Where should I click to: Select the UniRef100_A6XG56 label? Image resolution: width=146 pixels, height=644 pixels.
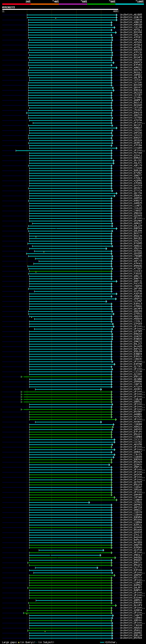click(x=131, y=445)
